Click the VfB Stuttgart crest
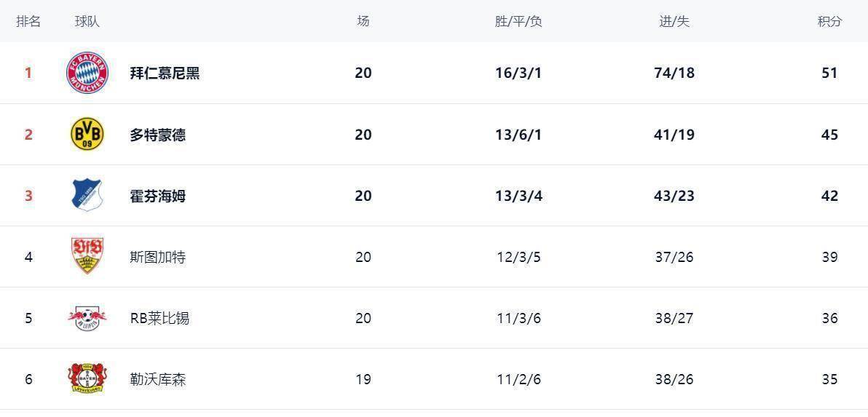This screenshot has width=868, height=417. click(87, 256)
